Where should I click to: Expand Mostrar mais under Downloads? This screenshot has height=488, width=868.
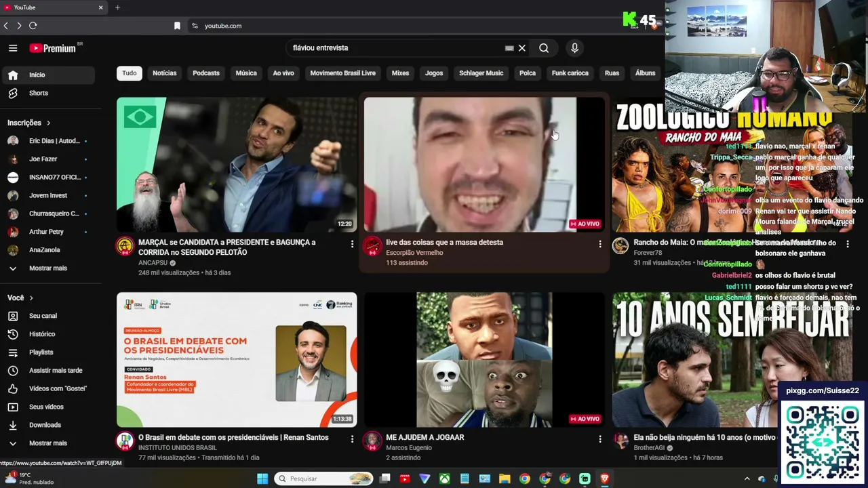tap(47, 443)
